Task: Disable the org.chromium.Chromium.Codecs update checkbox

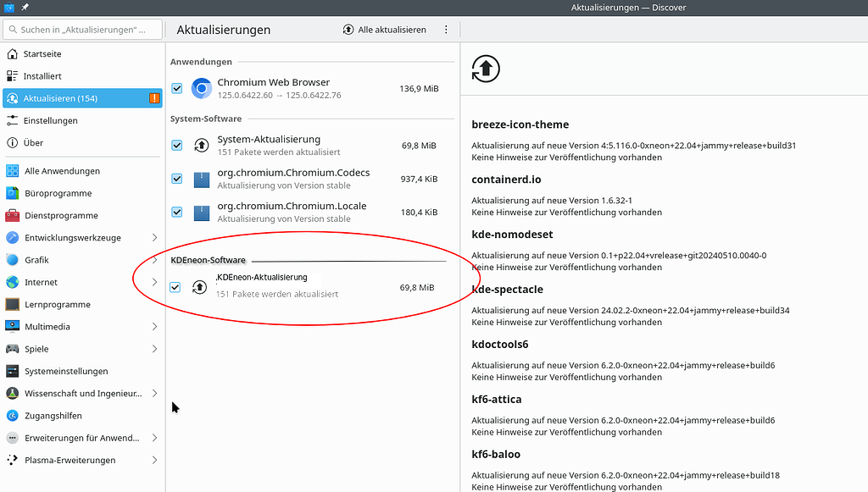Action: point(176,179)
